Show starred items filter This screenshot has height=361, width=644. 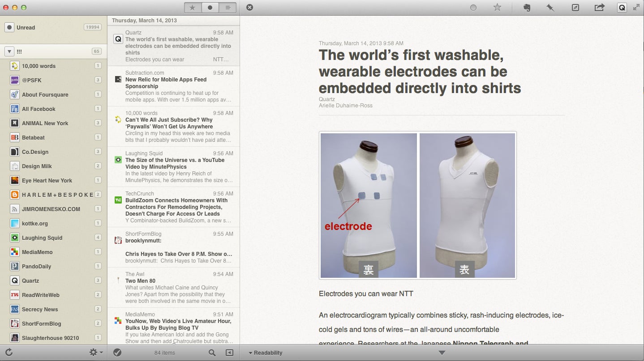click(x=193, y=7)
